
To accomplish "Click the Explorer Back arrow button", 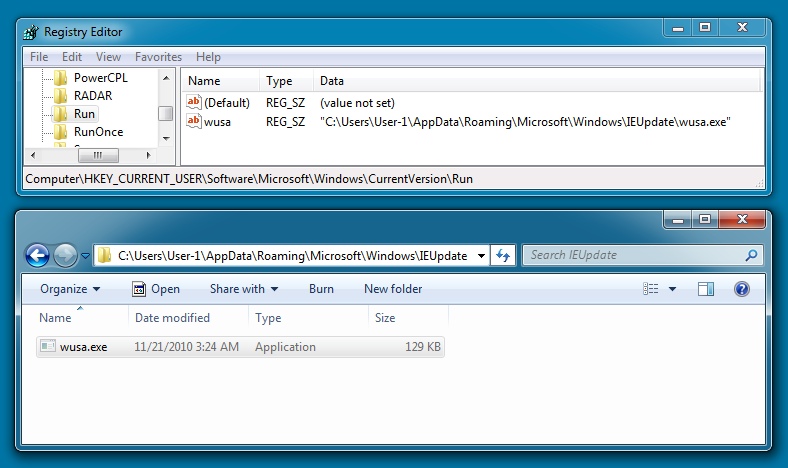I will coord(37,255).
